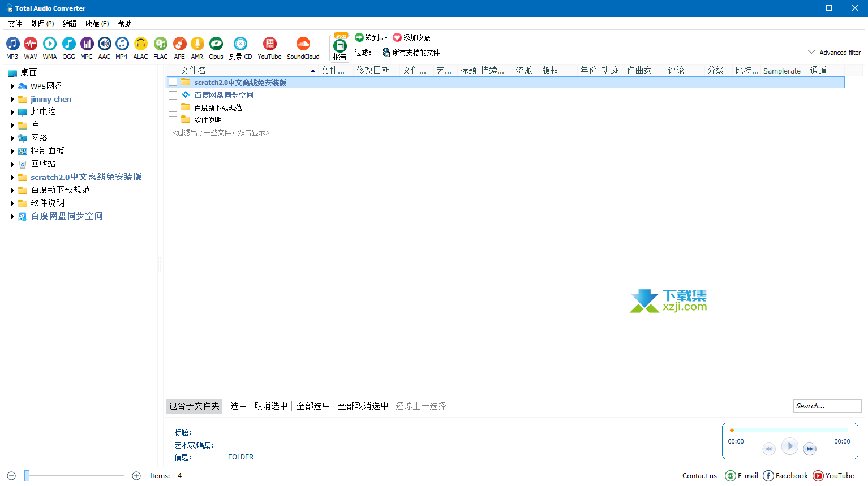Open the YouTube link in status bar
Screen dimensions: 868x486
833,476
